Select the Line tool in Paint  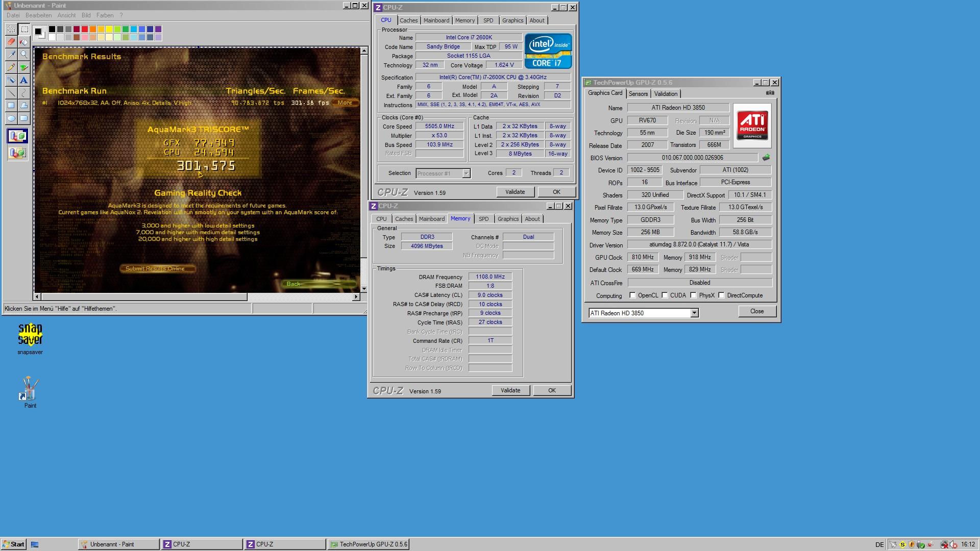pos(11,93)
